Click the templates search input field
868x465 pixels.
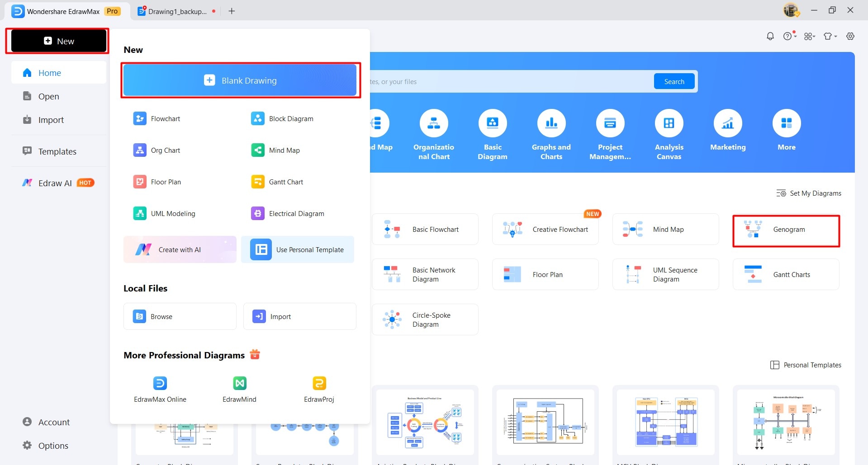pyautogui.click(x=511, y=81)
